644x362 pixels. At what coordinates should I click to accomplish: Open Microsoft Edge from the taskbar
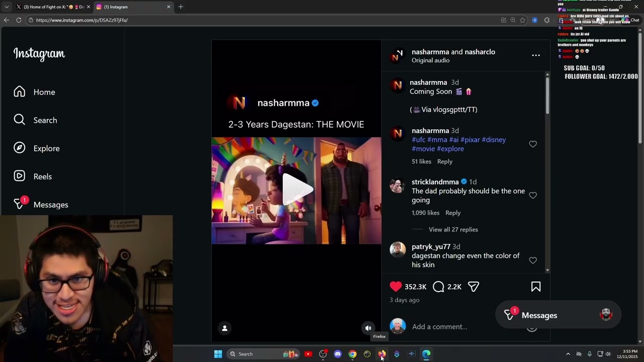(426, 354)
